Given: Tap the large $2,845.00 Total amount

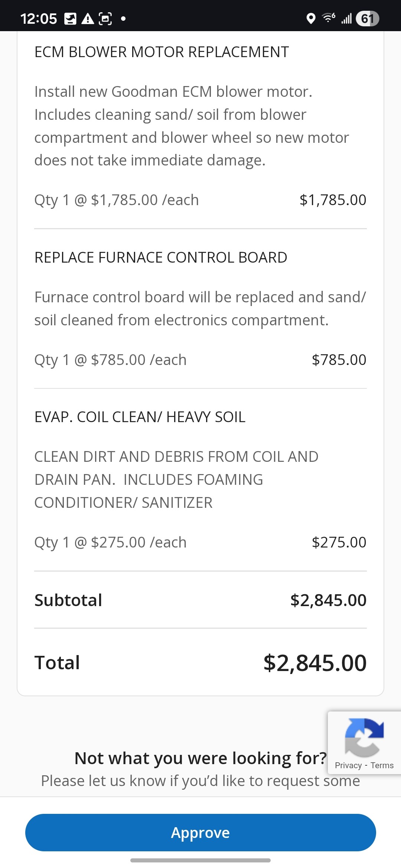Looking at the screenshot, I should click(x=315, y=663).
